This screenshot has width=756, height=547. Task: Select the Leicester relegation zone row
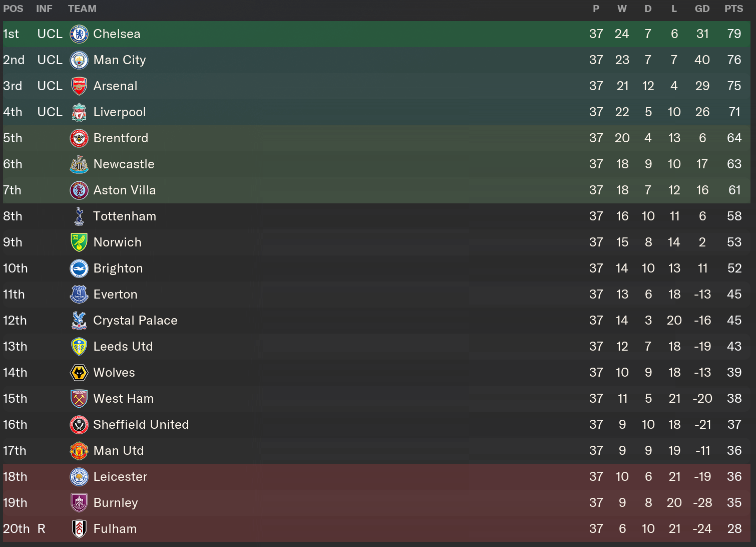(x=376, y=477)
